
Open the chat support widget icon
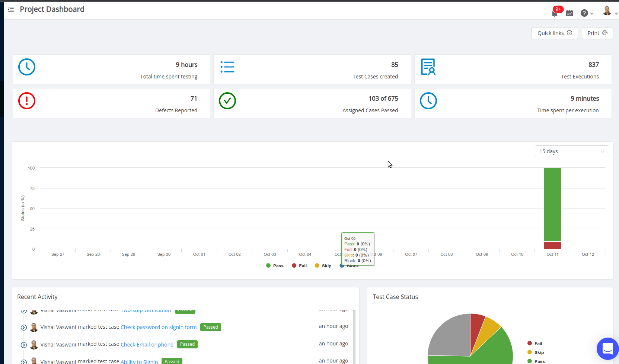point(607,349)
